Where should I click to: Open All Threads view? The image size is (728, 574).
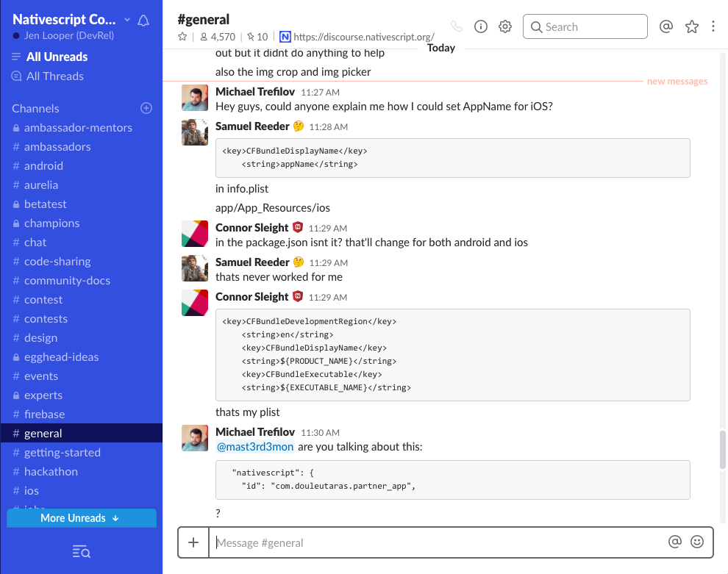[55, 76]
